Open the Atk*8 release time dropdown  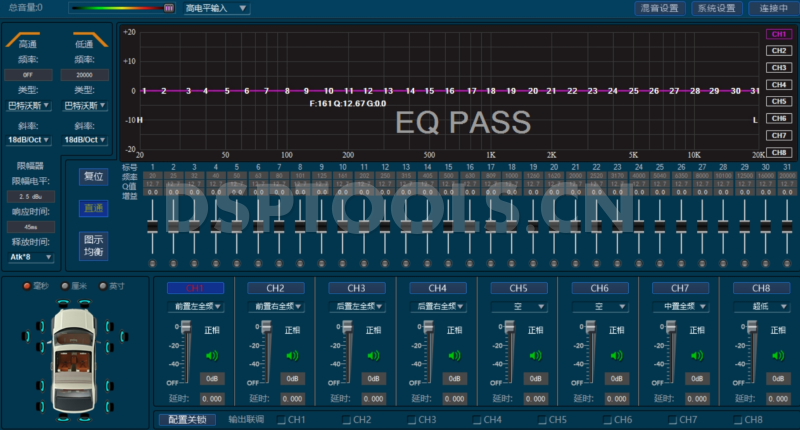[33, 257]
